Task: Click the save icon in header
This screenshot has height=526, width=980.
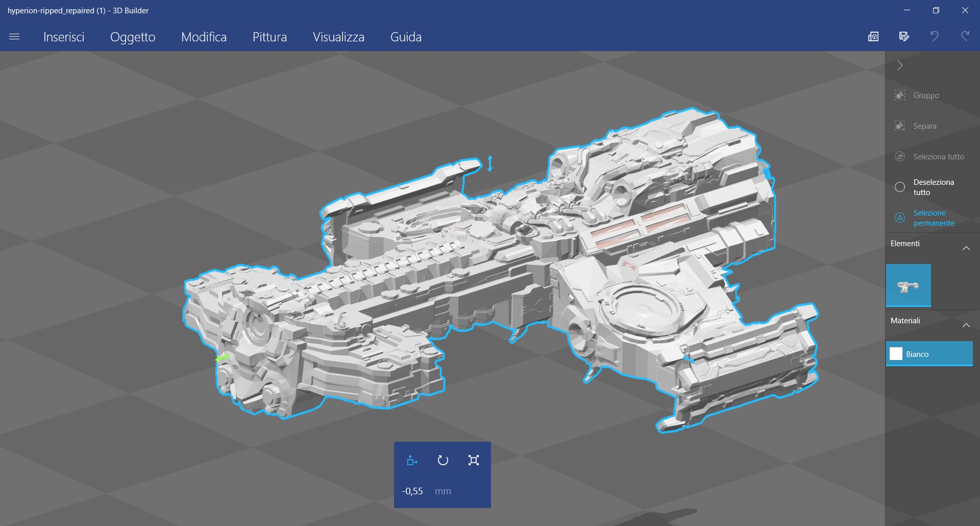Action: [904, 36]
